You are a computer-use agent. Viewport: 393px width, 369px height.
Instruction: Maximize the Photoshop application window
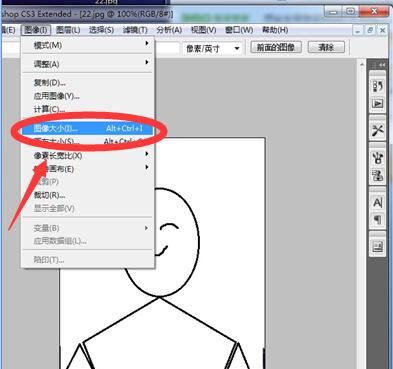(350, 12)
